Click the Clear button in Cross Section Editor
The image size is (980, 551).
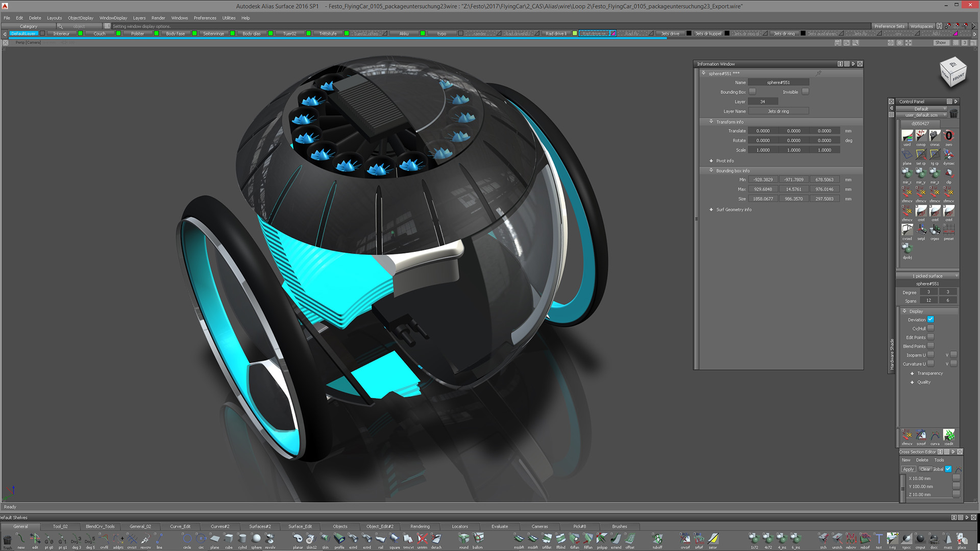coord(925,469)
